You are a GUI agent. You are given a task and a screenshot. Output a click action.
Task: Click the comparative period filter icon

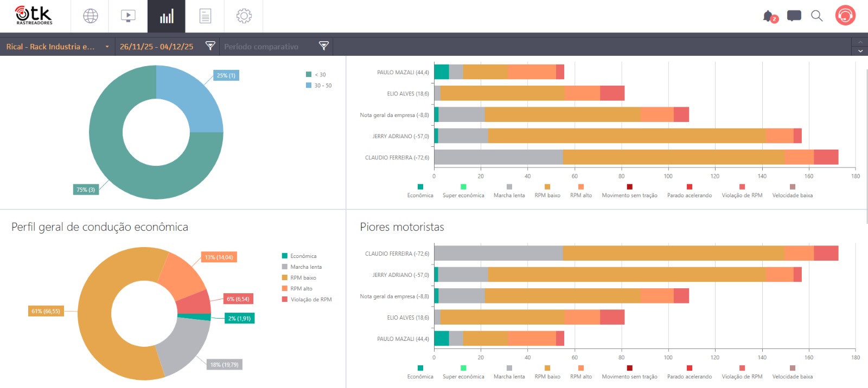(x=324, y=46)
